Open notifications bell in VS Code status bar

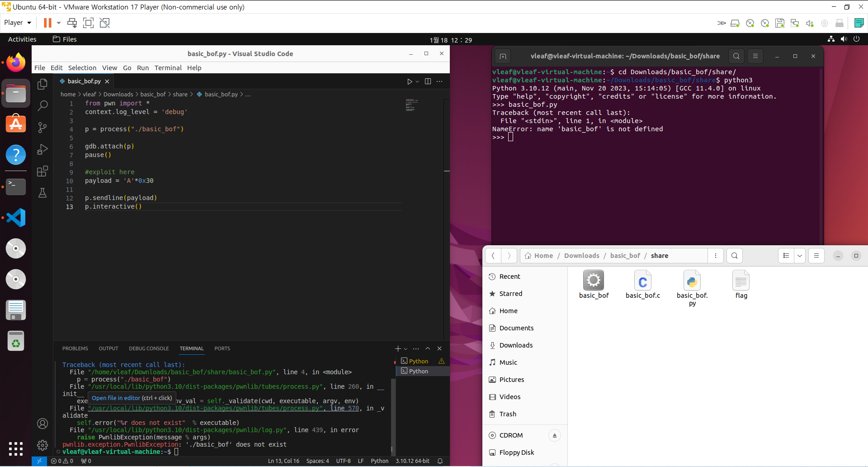[x=440, y=461]
